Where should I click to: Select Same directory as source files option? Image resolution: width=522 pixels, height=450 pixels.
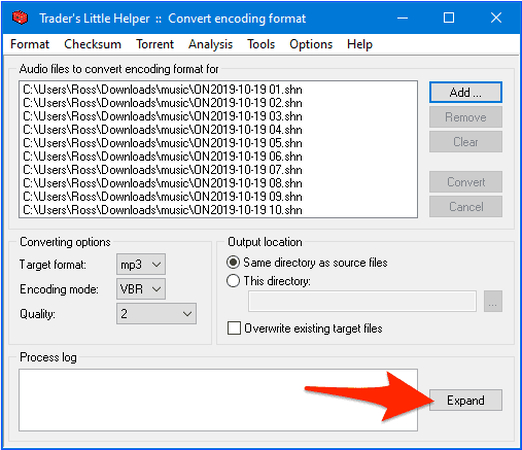click(x=307, y=263)
